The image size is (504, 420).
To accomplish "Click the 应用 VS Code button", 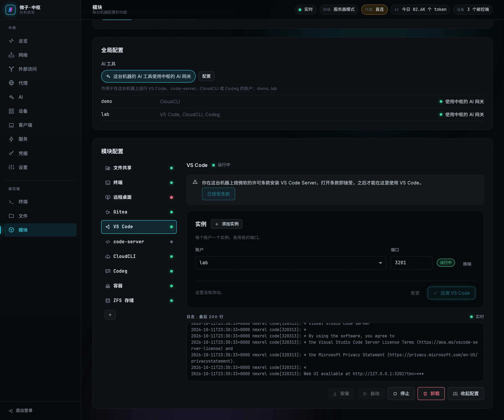I will [451, 293].
